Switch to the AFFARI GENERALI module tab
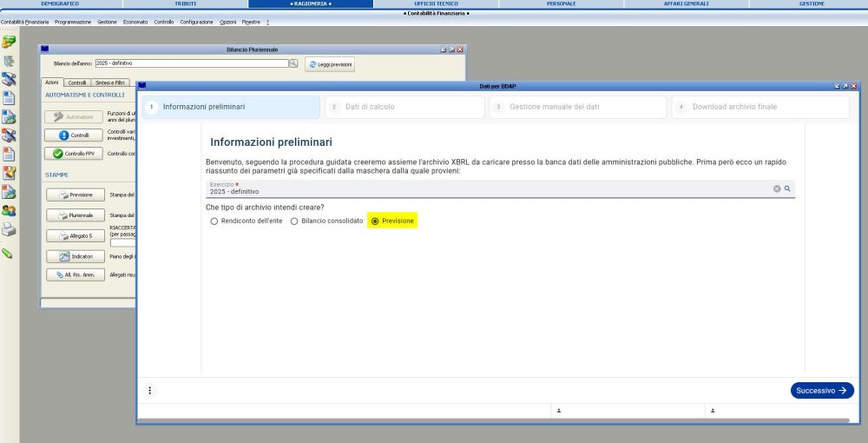This screenshot has width=868, height=443. tap(686, 3)
